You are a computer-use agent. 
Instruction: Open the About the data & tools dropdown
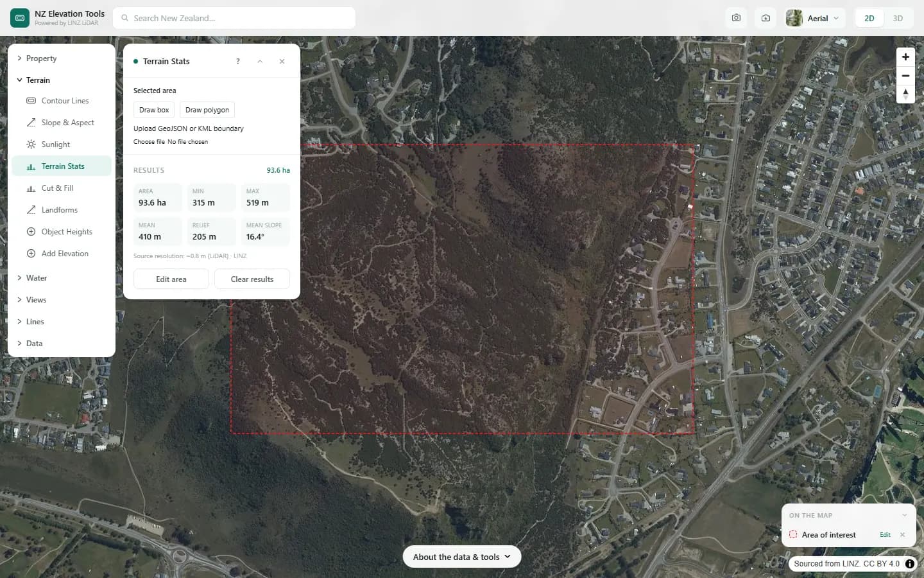pyautogui.click(x=462, y=557)
